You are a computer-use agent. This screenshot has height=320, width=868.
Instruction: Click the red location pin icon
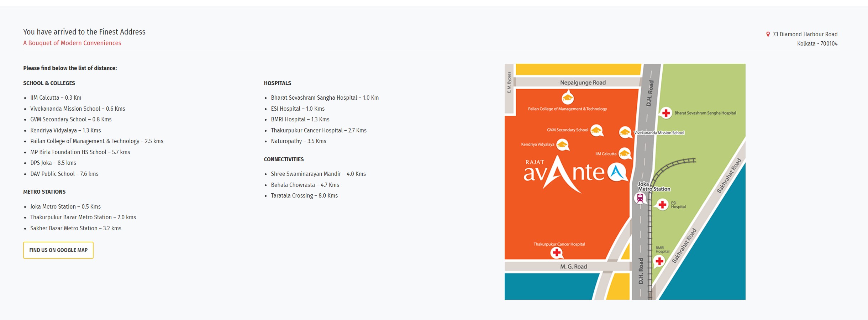(768, 34)
